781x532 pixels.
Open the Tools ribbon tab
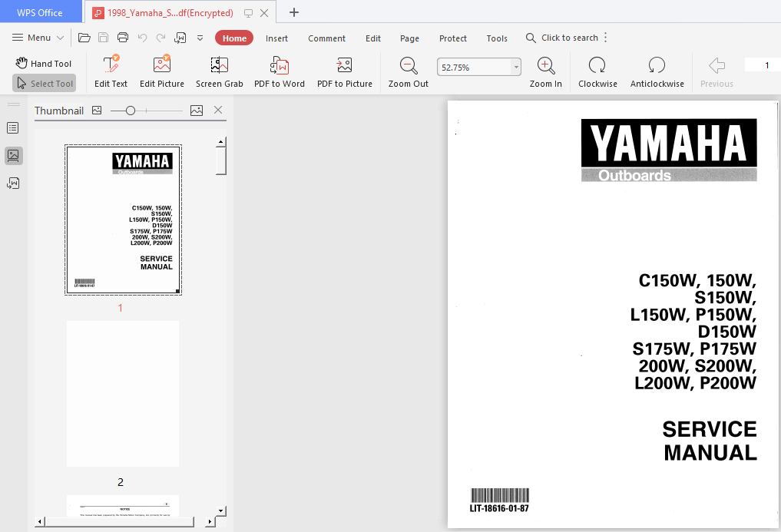click(x=497, y=38)
